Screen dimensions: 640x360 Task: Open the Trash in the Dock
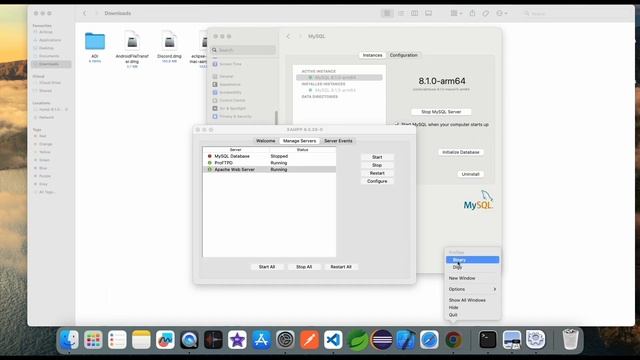tap(570, 340)
